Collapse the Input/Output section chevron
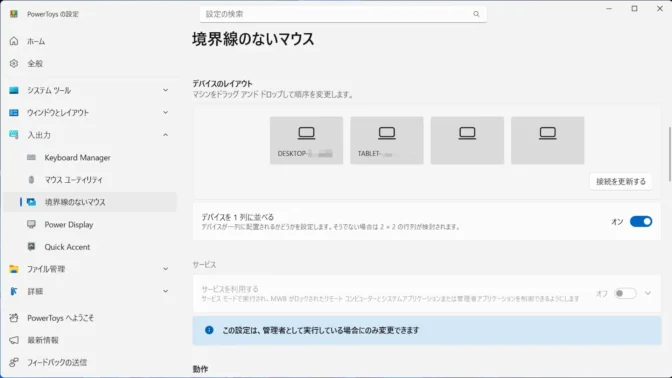 pos(165,135)
